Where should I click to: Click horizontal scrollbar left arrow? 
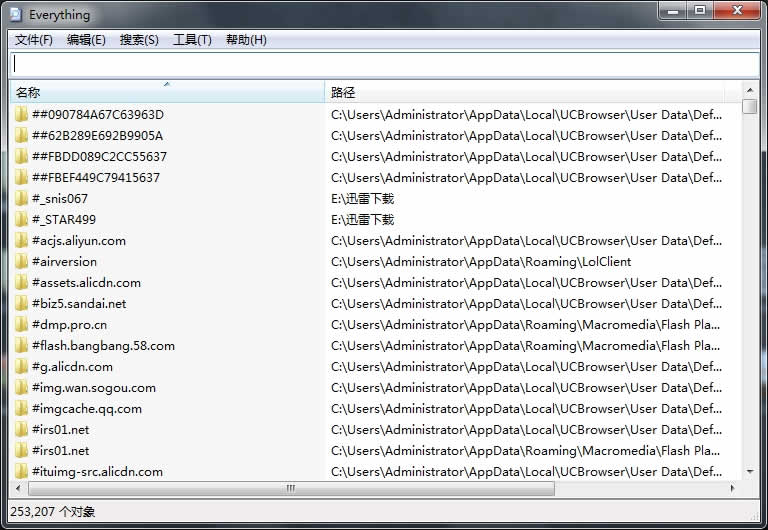click(19, 488)
